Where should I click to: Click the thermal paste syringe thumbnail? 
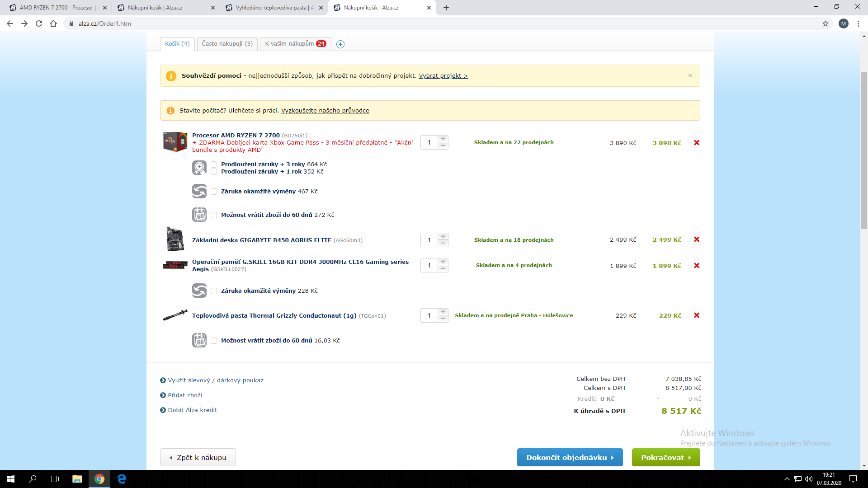click(175, 315)
